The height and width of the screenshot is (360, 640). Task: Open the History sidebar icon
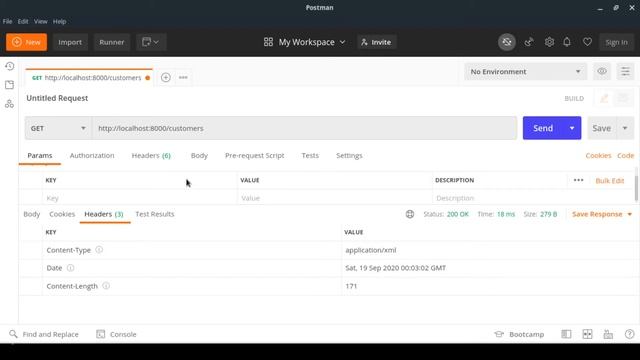(x=9, y=66)
